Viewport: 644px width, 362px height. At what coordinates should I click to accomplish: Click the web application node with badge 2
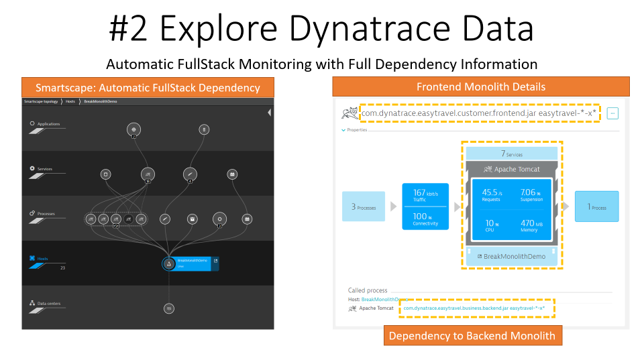pyautogui.click(x=134, y=129)
